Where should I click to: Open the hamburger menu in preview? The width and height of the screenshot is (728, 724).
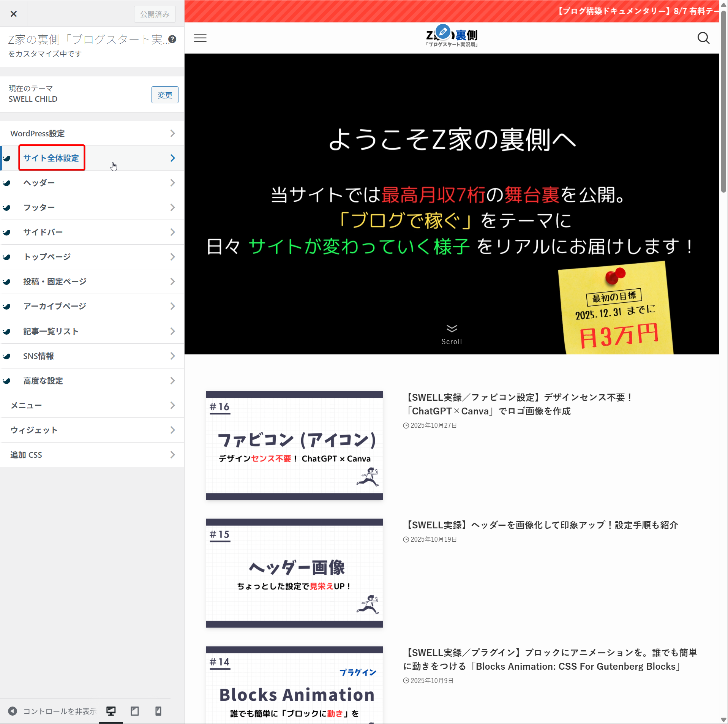[200, 38]
